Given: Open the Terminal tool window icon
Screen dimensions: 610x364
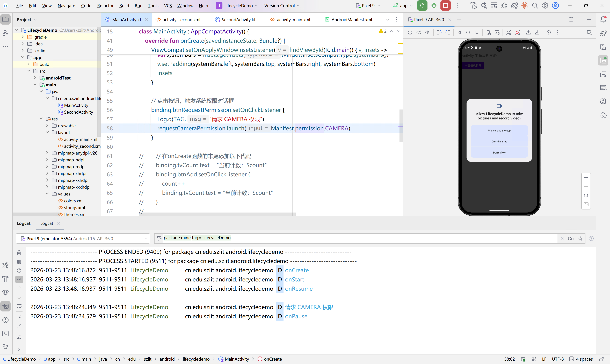Looking at the screenshot, I should 5,334.
